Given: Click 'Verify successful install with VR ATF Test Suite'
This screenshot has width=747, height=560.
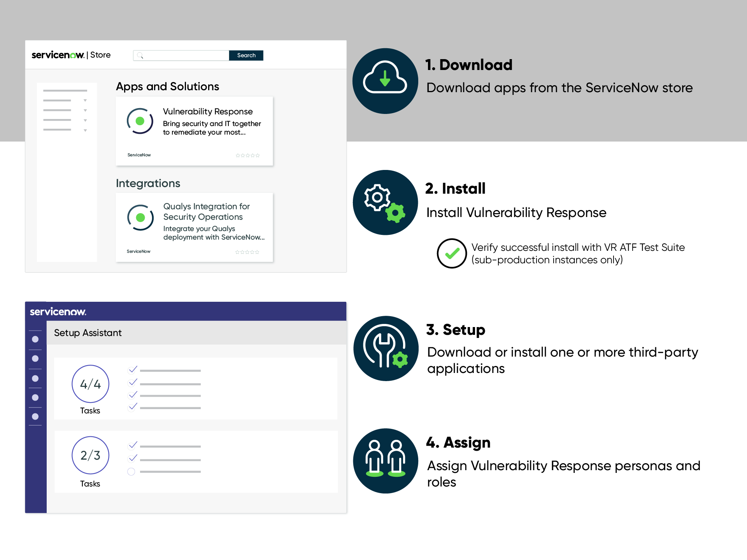Looking at the screenshot, I should click(578, 247).
